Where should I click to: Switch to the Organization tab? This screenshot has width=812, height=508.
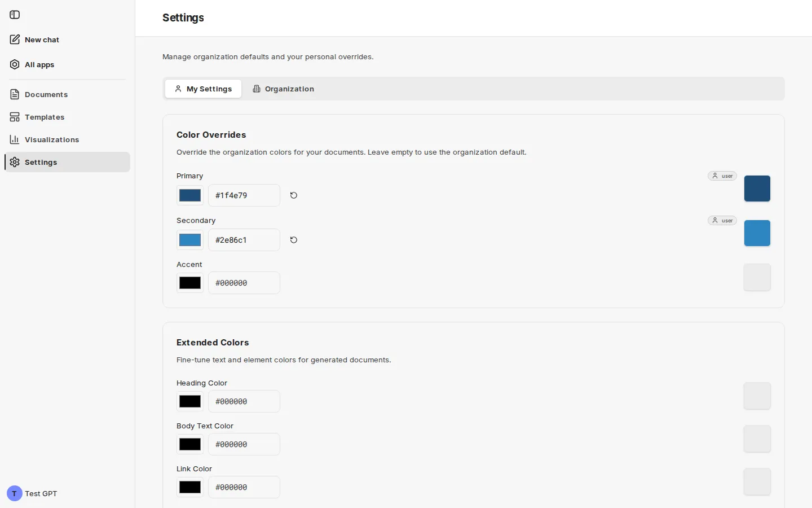(x=283, y=89)
